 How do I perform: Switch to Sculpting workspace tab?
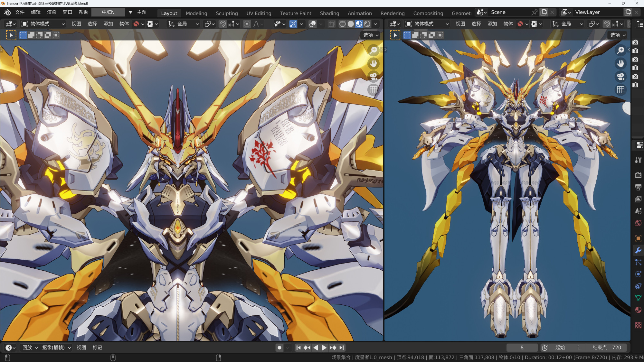(x=227, y=13)
